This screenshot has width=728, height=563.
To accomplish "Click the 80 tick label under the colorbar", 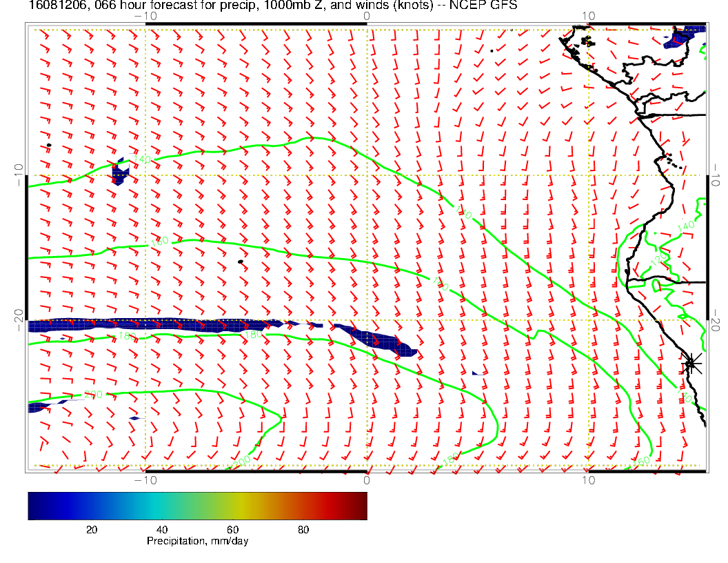I will tap(303, 530).
